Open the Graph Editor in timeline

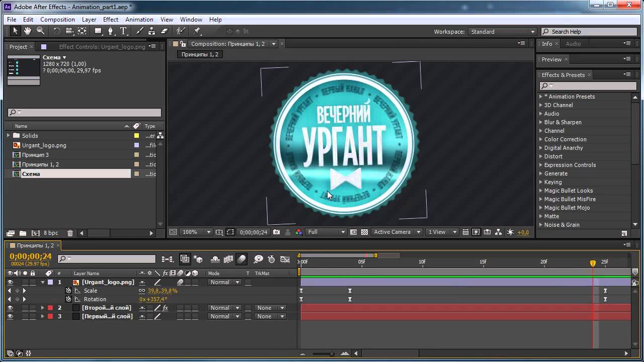coord(285,259)
